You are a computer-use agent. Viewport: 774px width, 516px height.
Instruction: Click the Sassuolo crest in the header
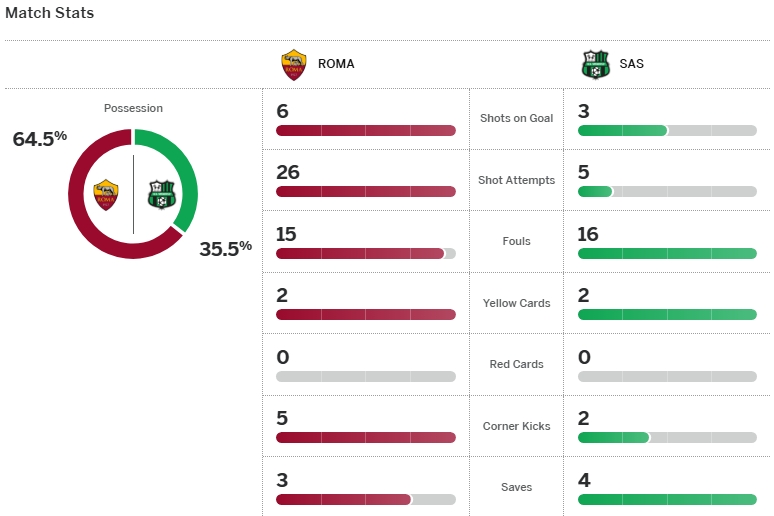pos(596,64)
